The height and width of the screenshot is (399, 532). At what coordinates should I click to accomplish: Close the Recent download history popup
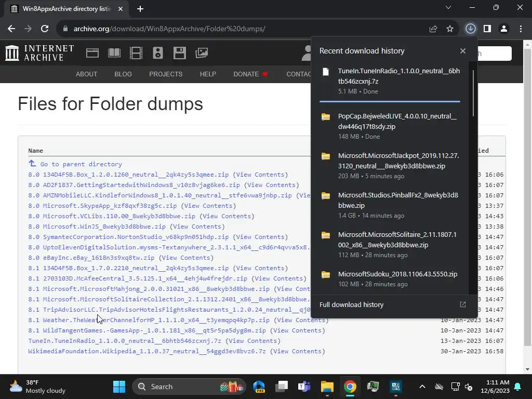click(x=463, y=51)
